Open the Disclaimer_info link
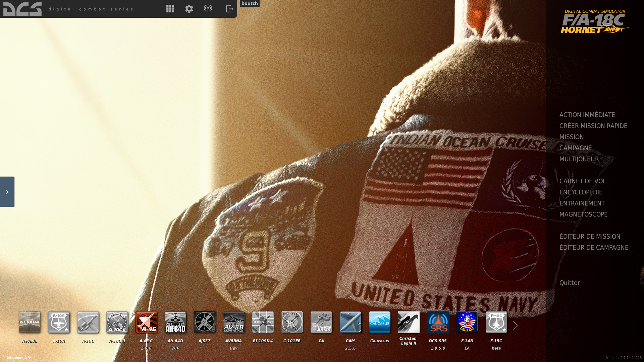Viewport: 644px width, 362px height. (18, 358)
